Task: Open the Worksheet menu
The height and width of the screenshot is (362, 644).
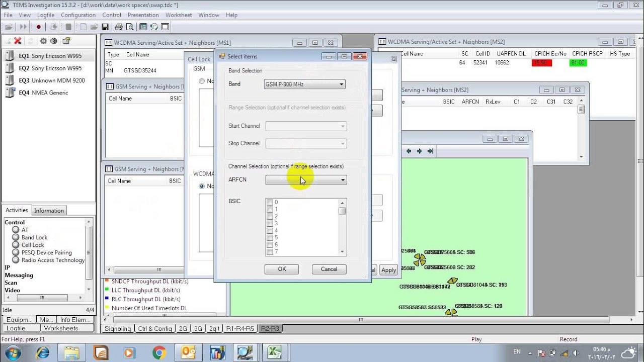Action: click(x=179, y=15)
